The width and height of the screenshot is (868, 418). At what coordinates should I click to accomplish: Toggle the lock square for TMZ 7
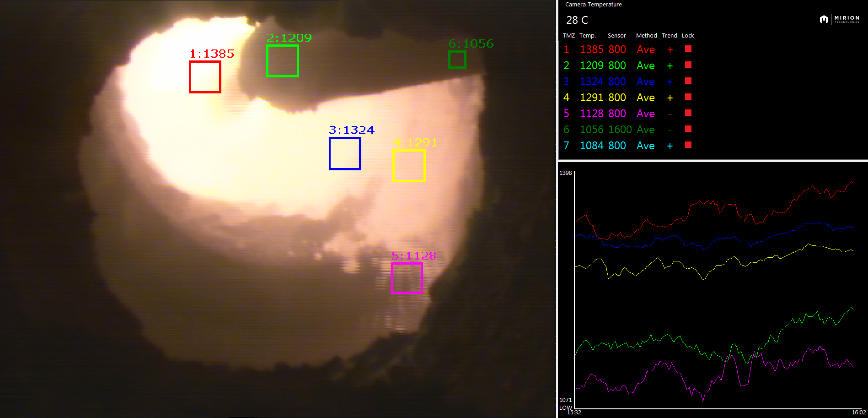[x=688, y=145]
